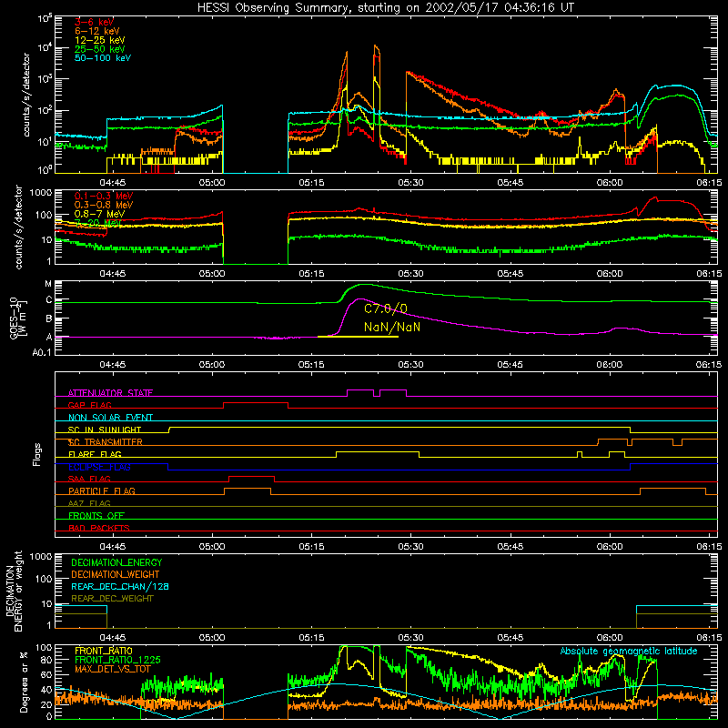Click the DECIMATION_WEIGHT legend label

[x=116, y=575]
